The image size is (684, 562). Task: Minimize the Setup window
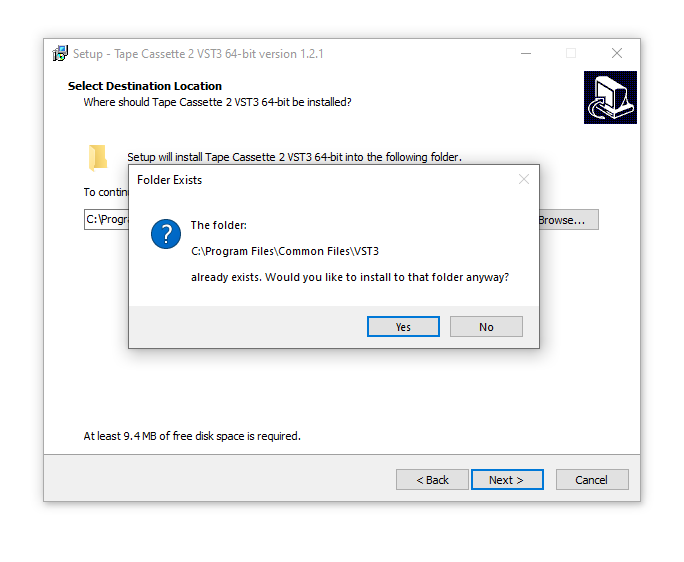pos(526,53)
